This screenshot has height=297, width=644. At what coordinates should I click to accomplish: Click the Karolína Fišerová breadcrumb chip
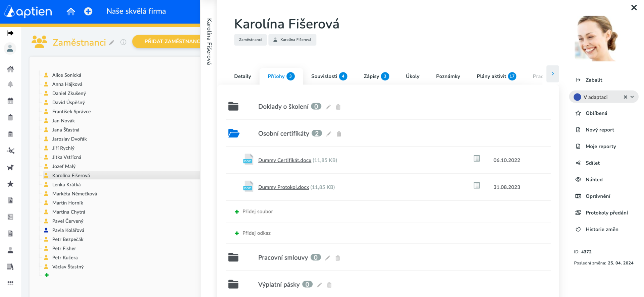(x=292, y=40)
